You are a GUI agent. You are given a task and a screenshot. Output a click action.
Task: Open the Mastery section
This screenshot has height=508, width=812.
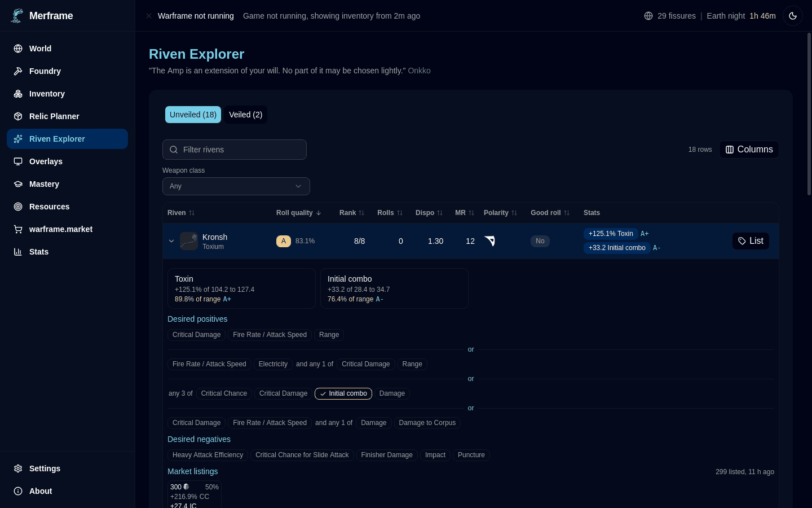click(68, 184)
